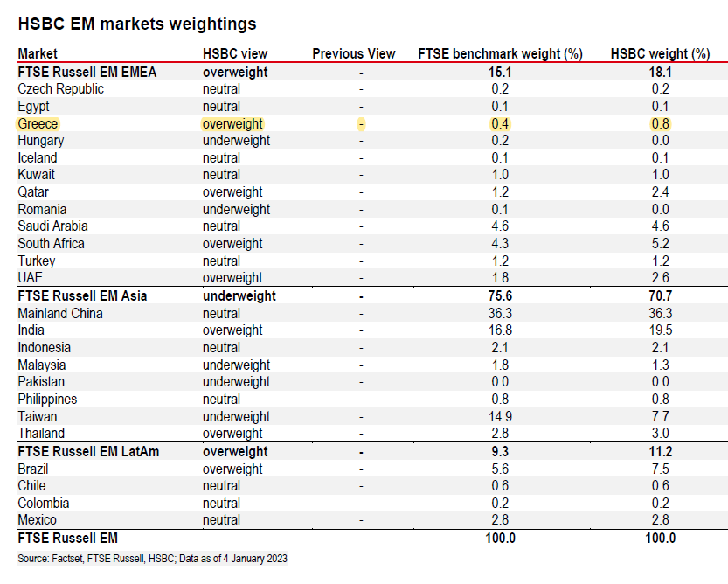Select the 'Kuwait' market cell
Screen dimensions: 728x584
coord(36,175)
